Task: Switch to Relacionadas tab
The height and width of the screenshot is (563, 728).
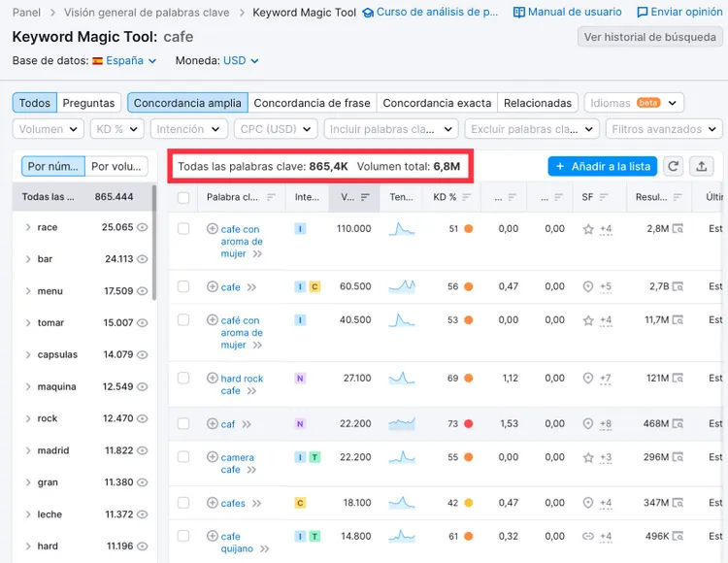Action: coord(538,103)
